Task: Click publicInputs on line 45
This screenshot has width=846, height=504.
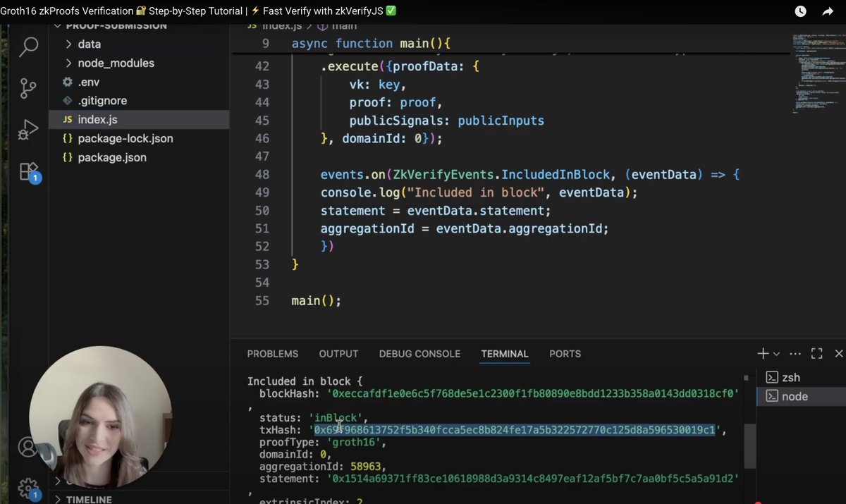Action: click(x=501, y=121)
